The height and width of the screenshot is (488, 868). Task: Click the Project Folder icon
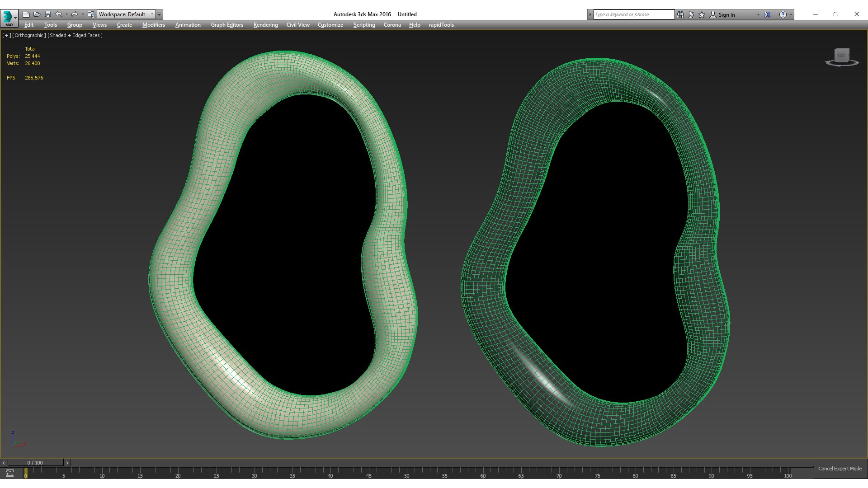click(91, 14)
